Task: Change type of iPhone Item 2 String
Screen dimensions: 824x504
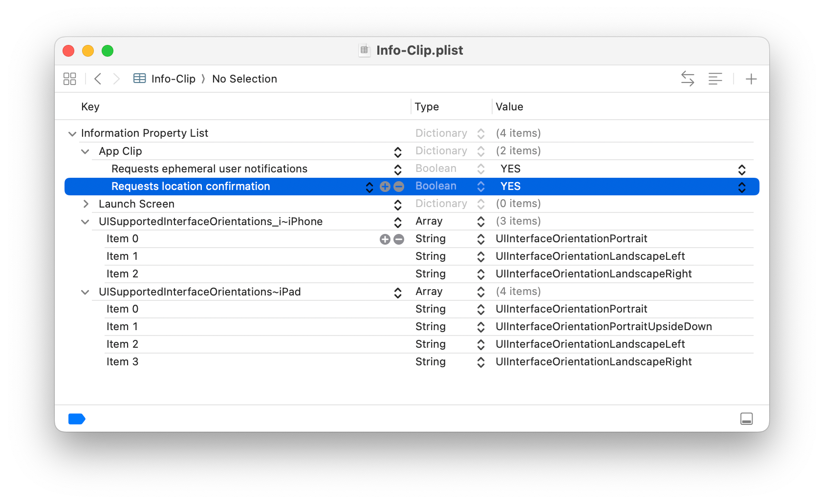Action: click(481, 274)
